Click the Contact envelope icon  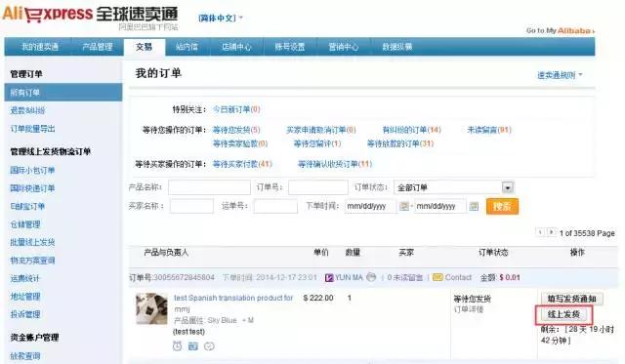[437, 277]
